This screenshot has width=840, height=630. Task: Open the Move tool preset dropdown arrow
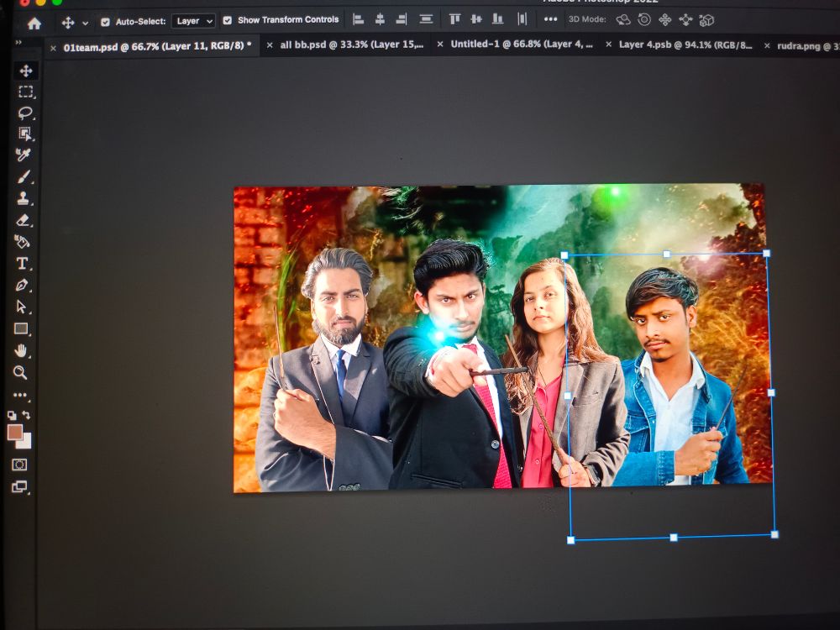click(85, 23)
